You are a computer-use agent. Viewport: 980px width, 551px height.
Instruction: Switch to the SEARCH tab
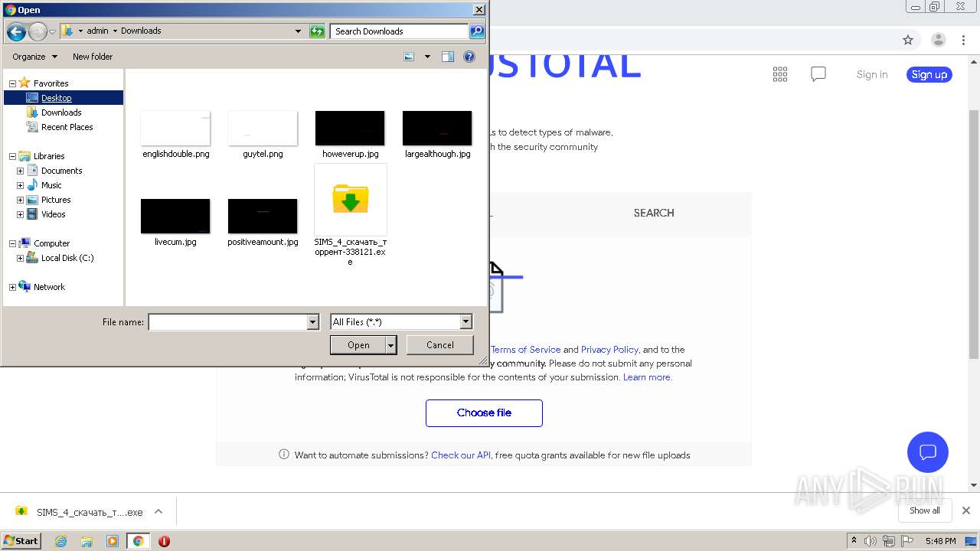(x=654, y=213)
